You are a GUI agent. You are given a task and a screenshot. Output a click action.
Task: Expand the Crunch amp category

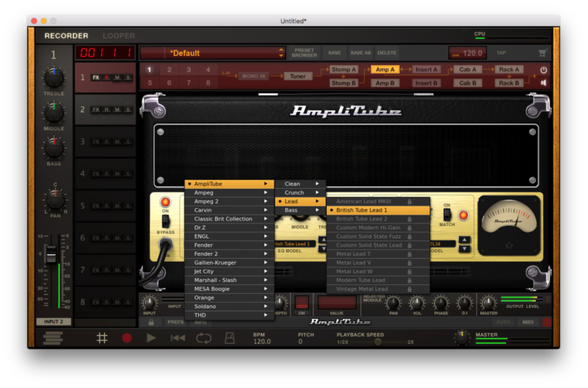tap(300, 193)
